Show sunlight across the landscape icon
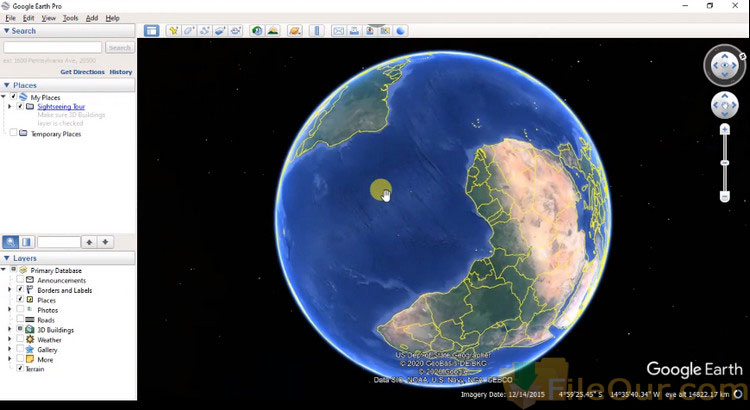750x410 pixels. tap(272, 31)
